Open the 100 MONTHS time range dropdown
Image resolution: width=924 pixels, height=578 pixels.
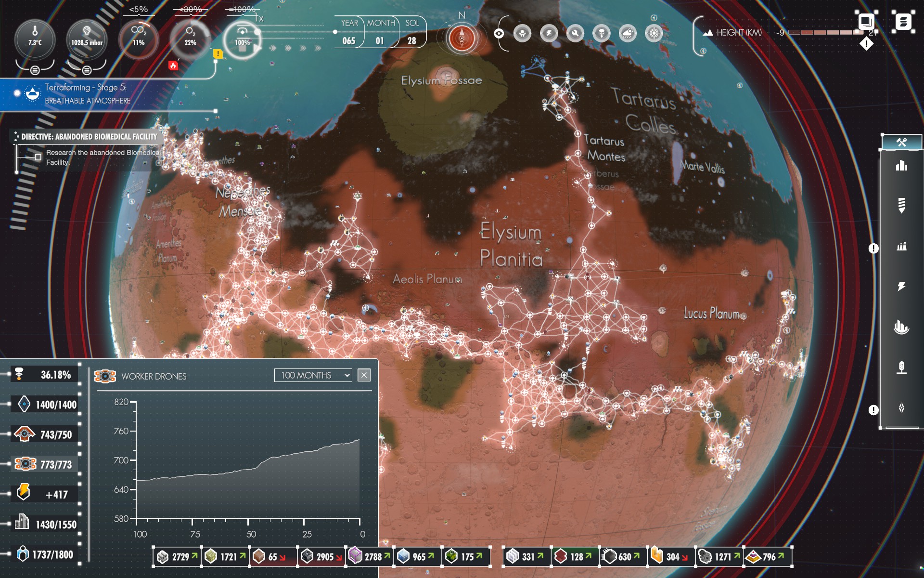click(313, 375)
